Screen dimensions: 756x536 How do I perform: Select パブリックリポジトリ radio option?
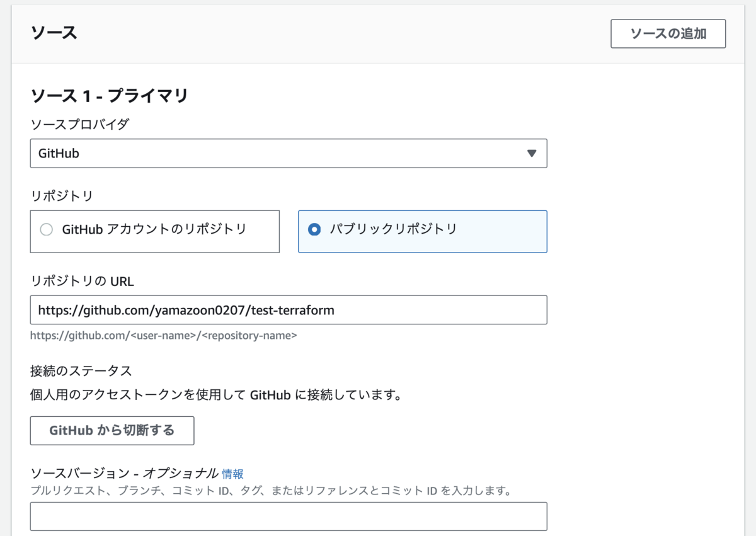422,231
